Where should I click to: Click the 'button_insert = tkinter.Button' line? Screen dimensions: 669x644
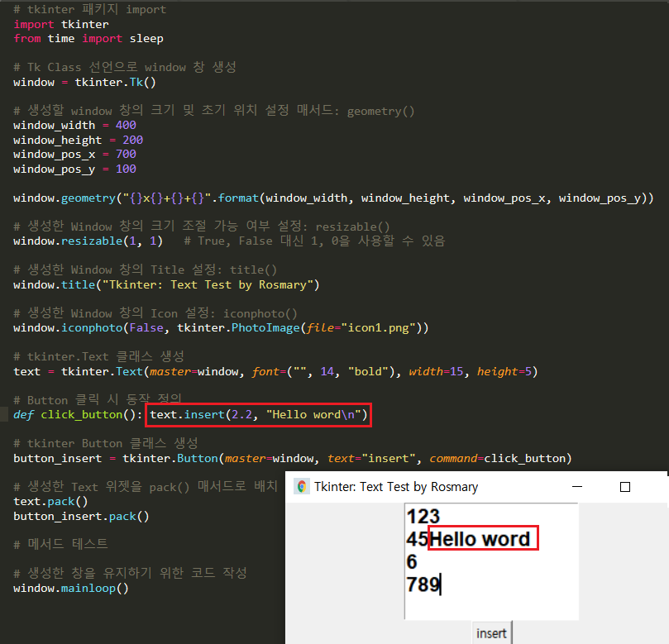pos(292,459)
